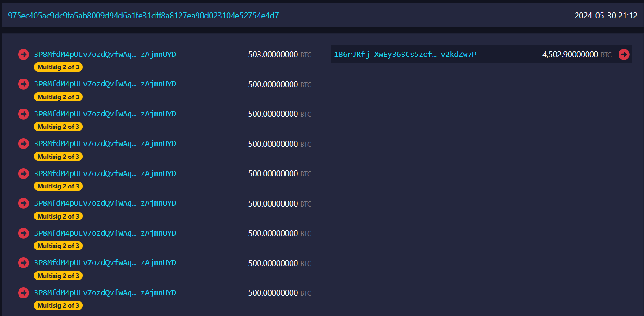644x316 pixels.
Task: Expand the shortened address on the fifth input row
Action: tap(85, 173)
